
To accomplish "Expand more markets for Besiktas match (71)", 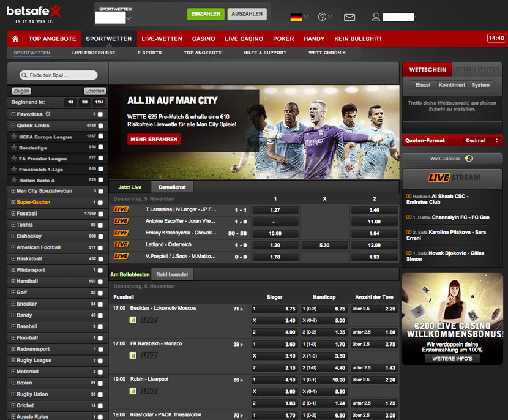I will 238,309.
